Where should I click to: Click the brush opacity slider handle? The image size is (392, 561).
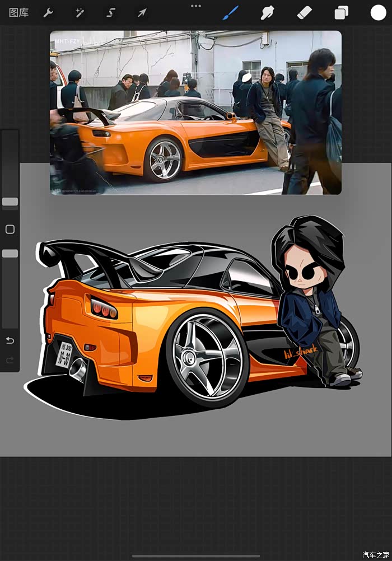[10, 253]
